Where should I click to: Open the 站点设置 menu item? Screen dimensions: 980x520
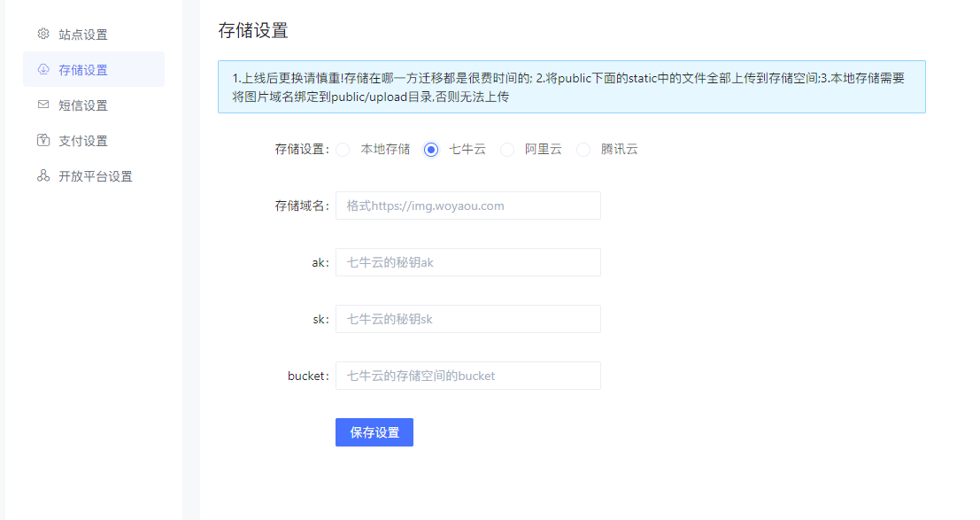tap(94, 35)
